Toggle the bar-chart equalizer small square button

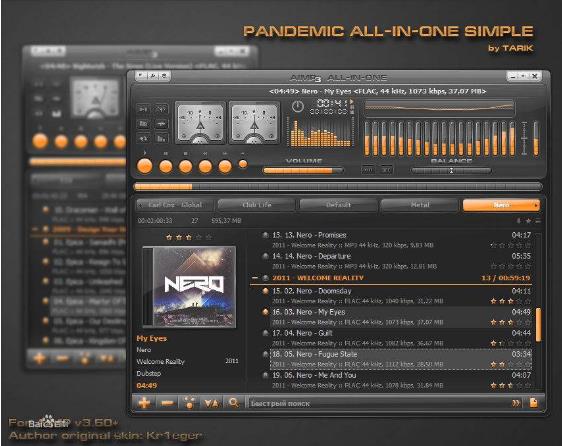pyautogui.click(x=162, y=138)
